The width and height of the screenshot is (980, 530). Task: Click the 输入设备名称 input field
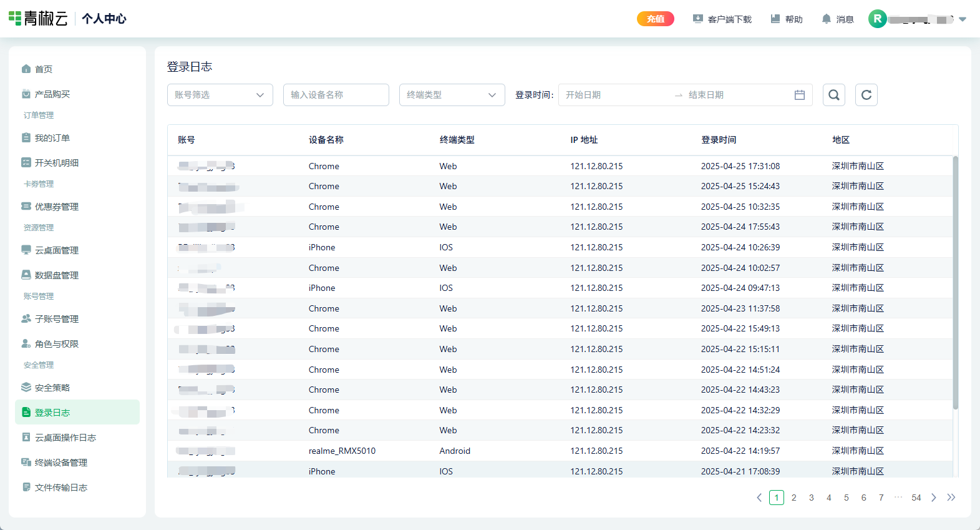click(336, 95)
